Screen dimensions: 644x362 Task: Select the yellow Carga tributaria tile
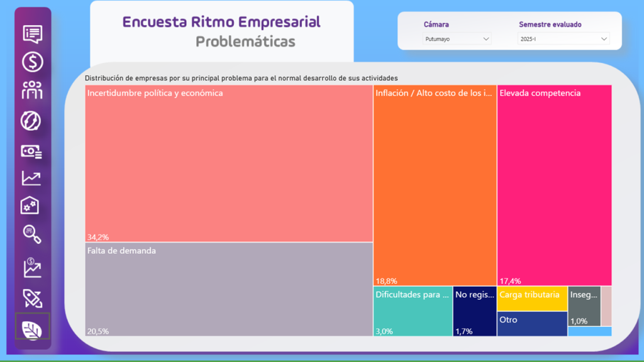point(532,299)
